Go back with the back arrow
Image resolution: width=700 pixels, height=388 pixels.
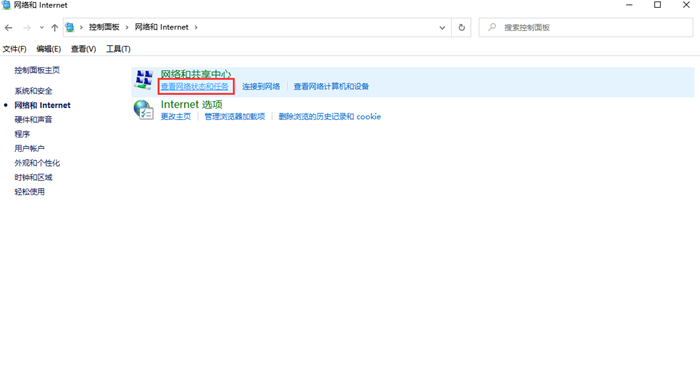8,28
